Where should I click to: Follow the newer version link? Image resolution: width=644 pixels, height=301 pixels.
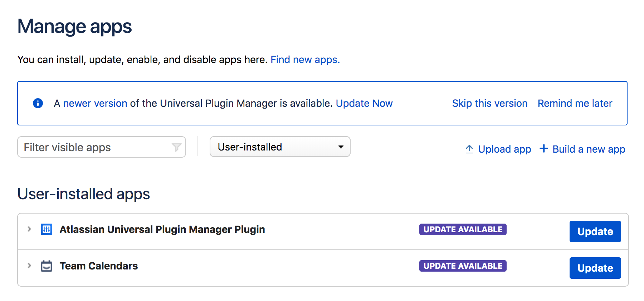tap(95, 103)
